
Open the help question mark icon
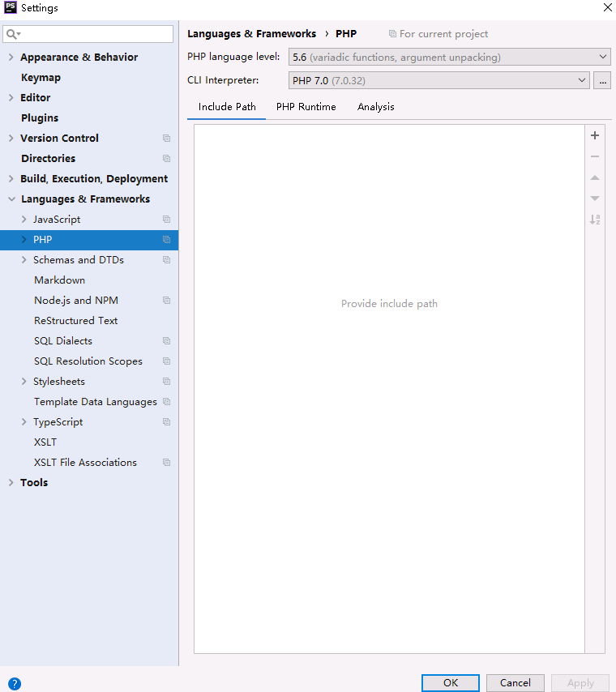coord(14,684)
